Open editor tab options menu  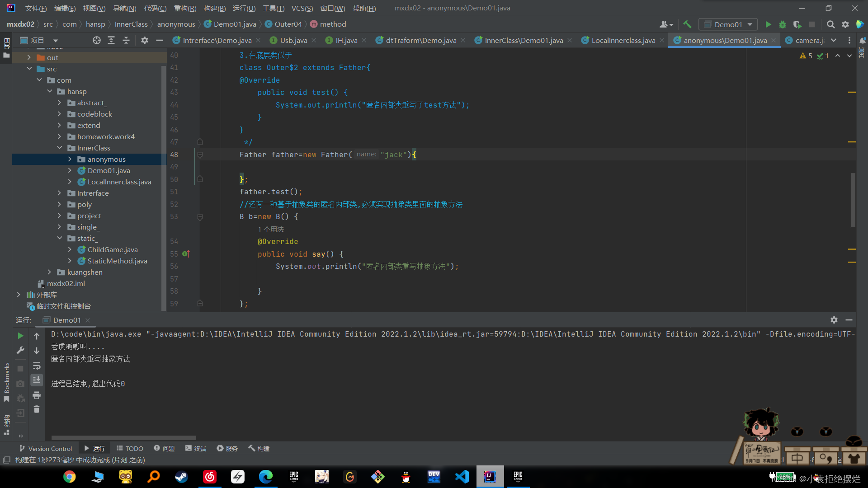pyautogui.click(x=849, y=41)
